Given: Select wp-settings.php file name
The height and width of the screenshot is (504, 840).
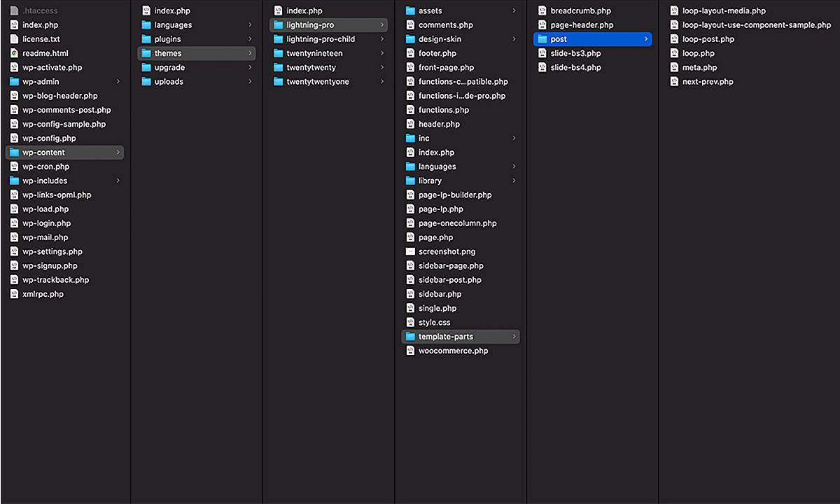Looking at the screenshot, I should pyautogui.click(x=52, y=251).
